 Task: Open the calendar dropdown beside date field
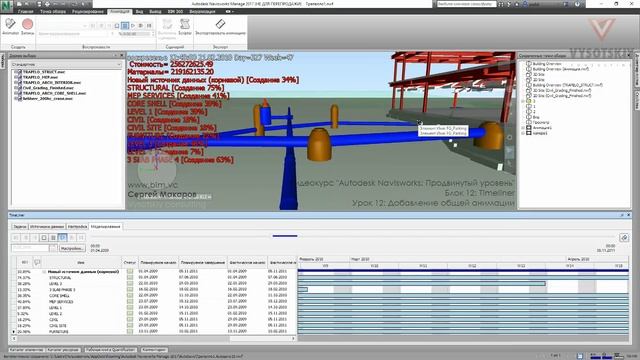[54, 248]
